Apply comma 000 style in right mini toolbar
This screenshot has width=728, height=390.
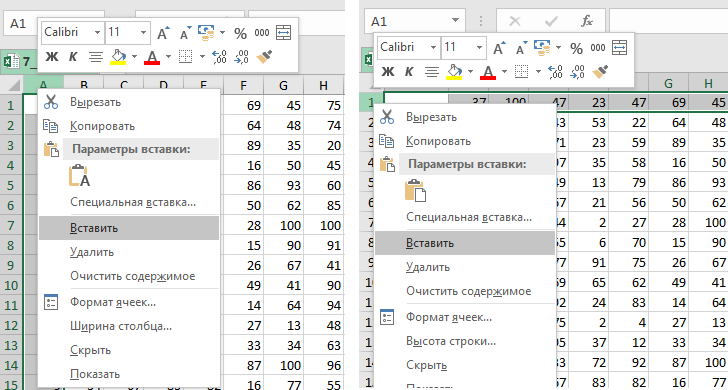tap(598, 48)
